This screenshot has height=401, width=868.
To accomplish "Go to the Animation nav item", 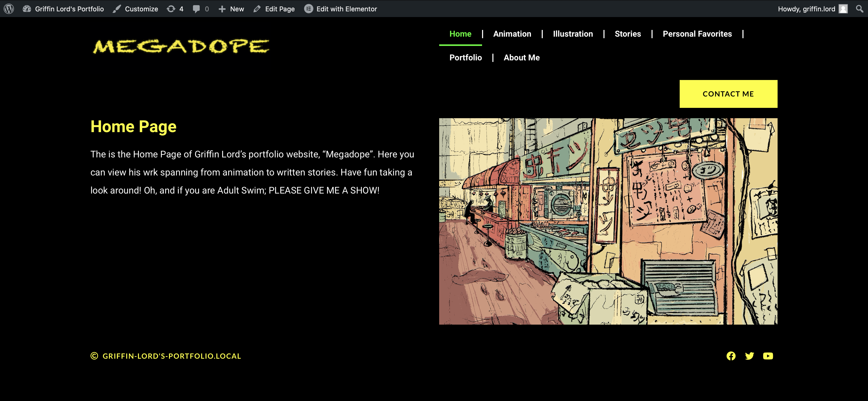I will click(x=512, y=34).
